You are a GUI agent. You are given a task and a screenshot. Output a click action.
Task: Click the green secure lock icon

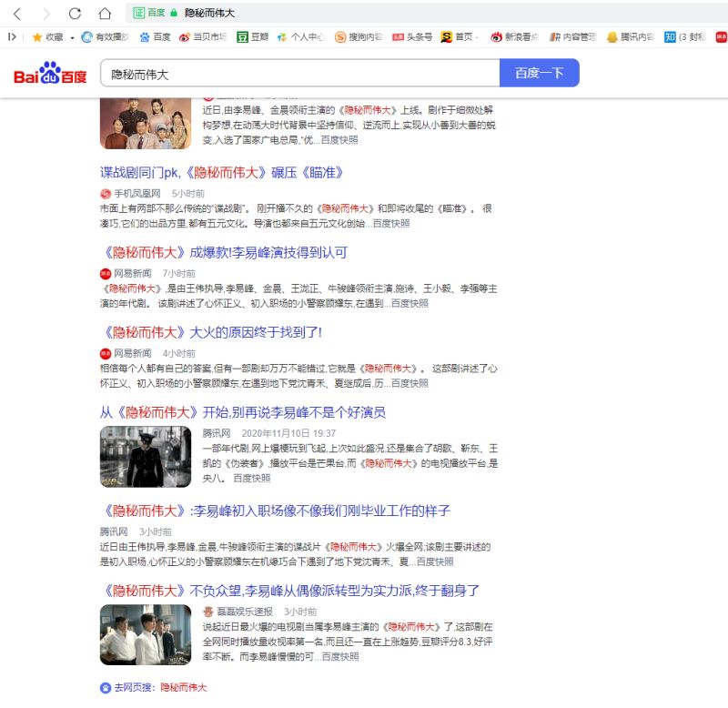pyautogui.click(x=174, y=13)
